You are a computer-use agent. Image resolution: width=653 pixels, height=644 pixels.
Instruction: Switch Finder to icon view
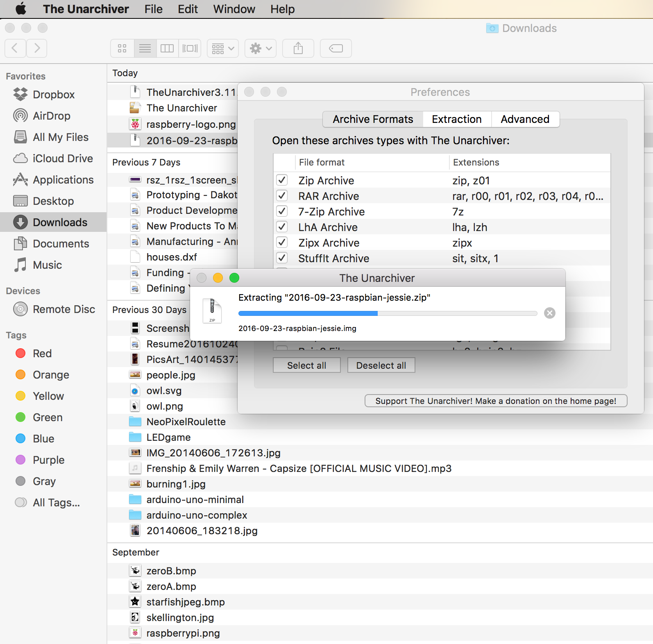tap(122, 48)
